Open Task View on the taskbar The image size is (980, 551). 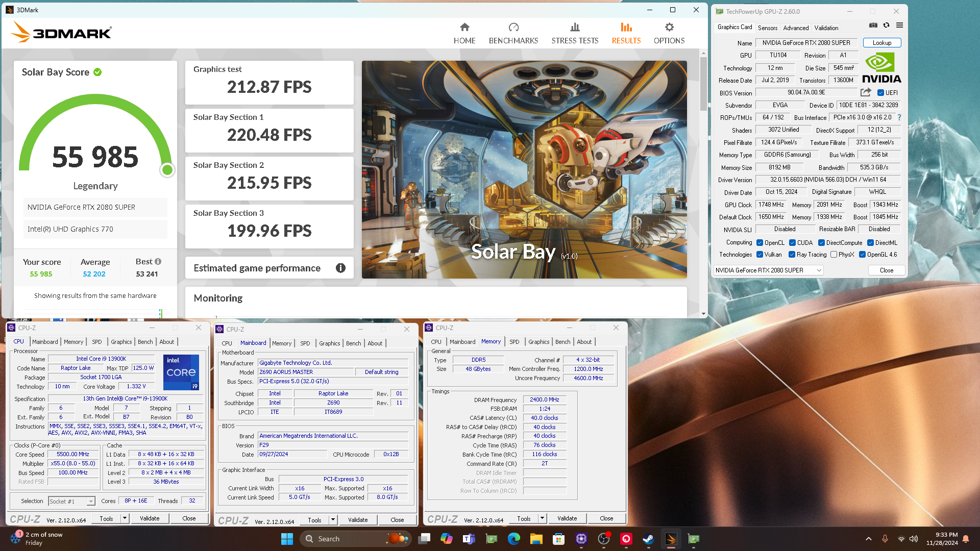pyautogui.click(x=424, y=539)
